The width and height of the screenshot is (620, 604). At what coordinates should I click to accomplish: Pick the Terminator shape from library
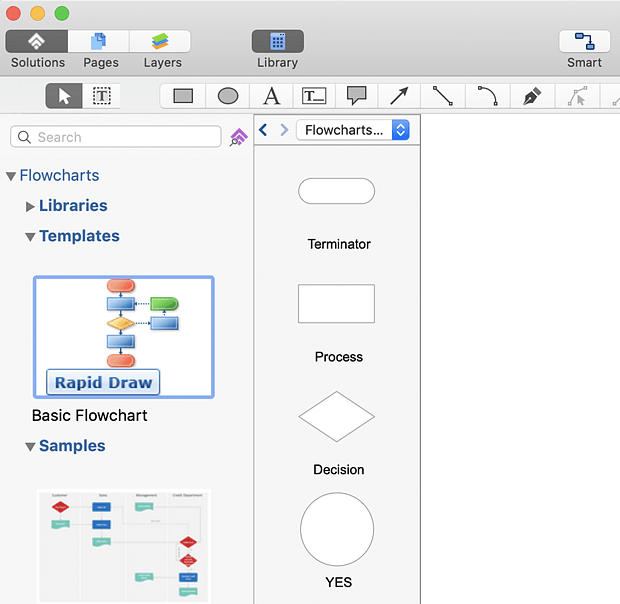point(336,191)
